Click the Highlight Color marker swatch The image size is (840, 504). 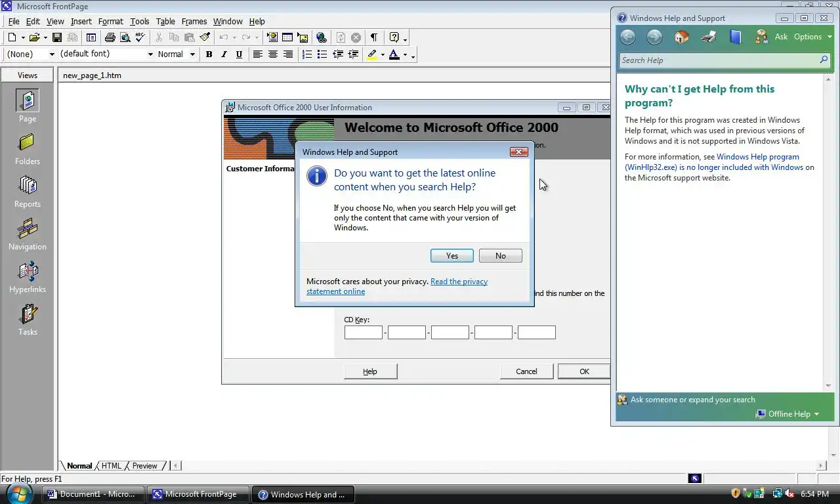372,54
